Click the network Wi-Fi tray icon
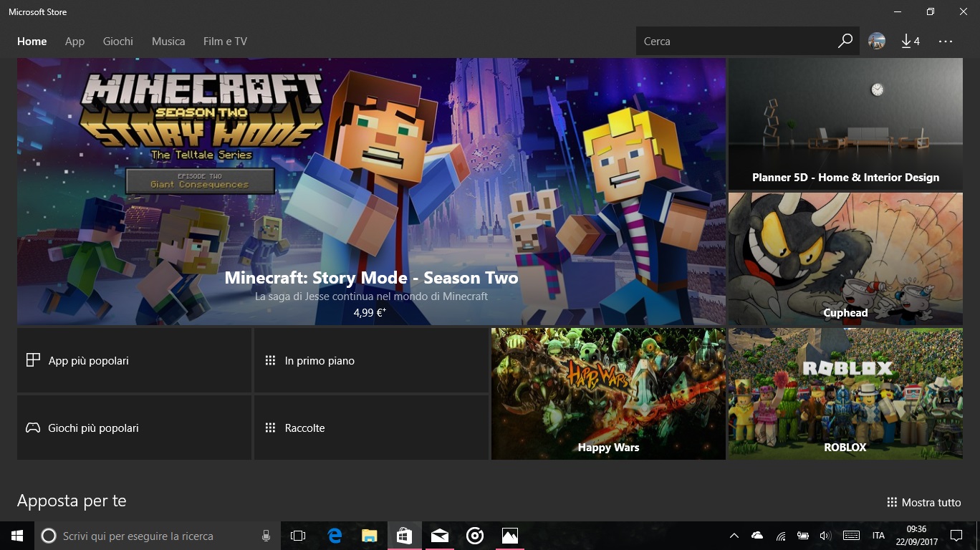This screenshot has width=980, height=550. click(781, 536)
